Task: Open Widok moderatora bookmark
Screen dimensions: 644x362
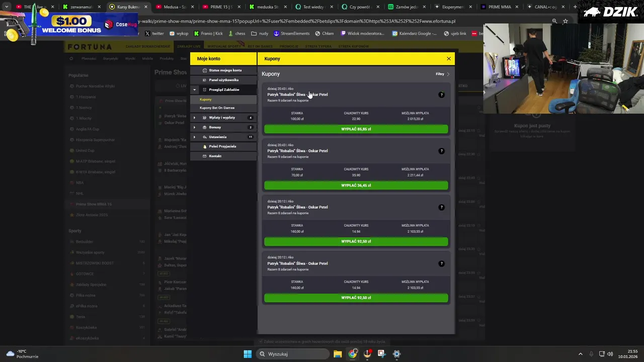Action: tap(362, 34)
